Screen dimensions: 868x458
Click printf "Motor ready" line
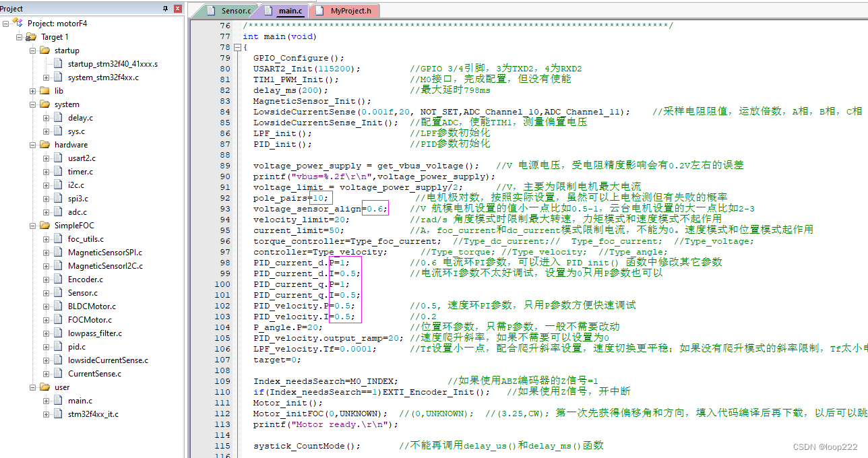click(x=325, y=424)
